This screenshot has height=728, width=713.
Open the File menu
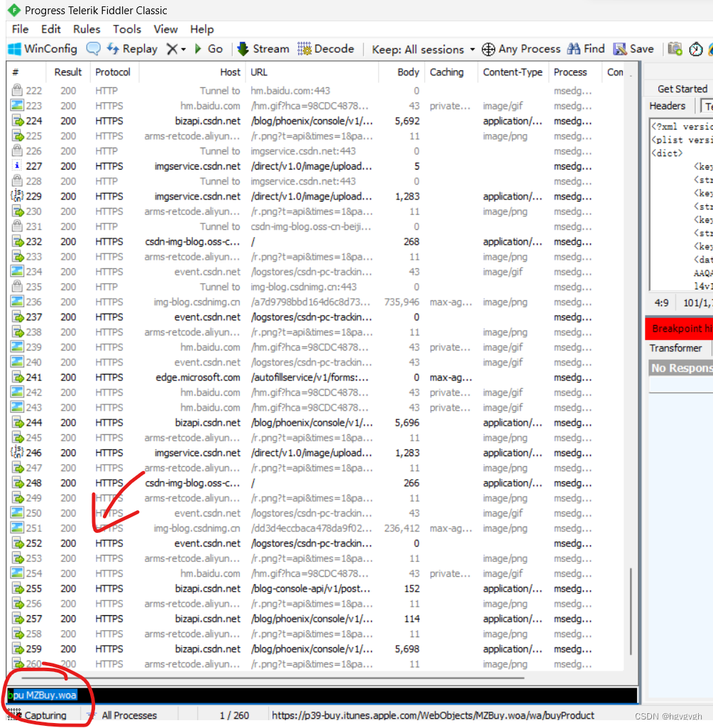[x=20, y=29]
